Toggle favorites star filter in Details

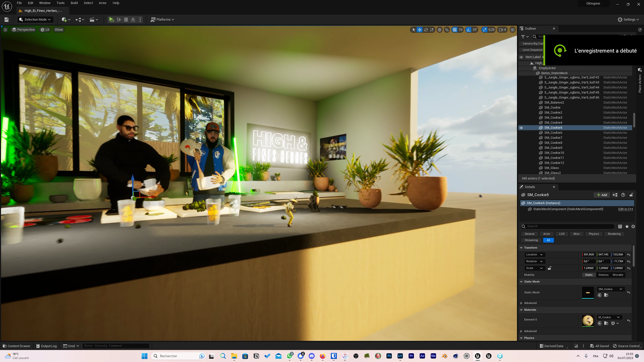(627, 227)
